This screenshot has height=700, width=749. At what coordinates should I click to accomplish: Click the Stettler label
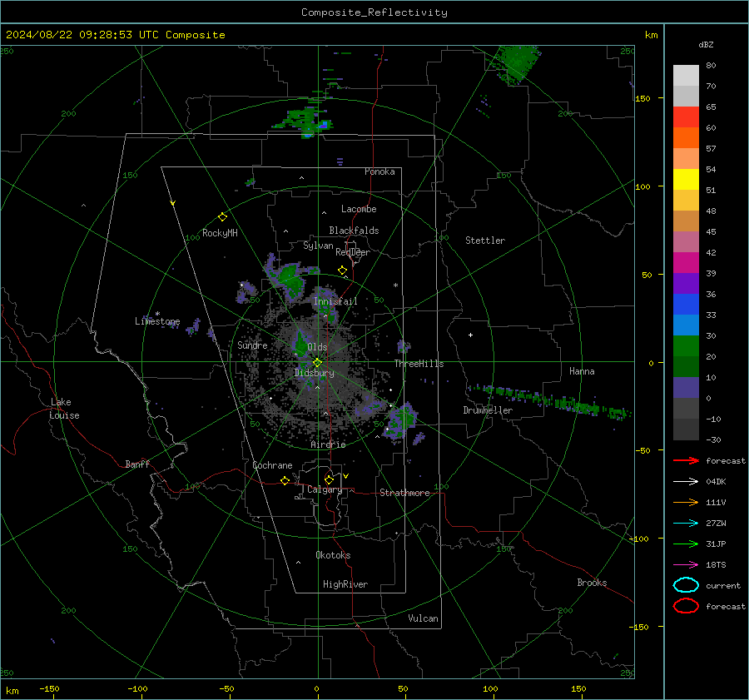coord(485,241)
